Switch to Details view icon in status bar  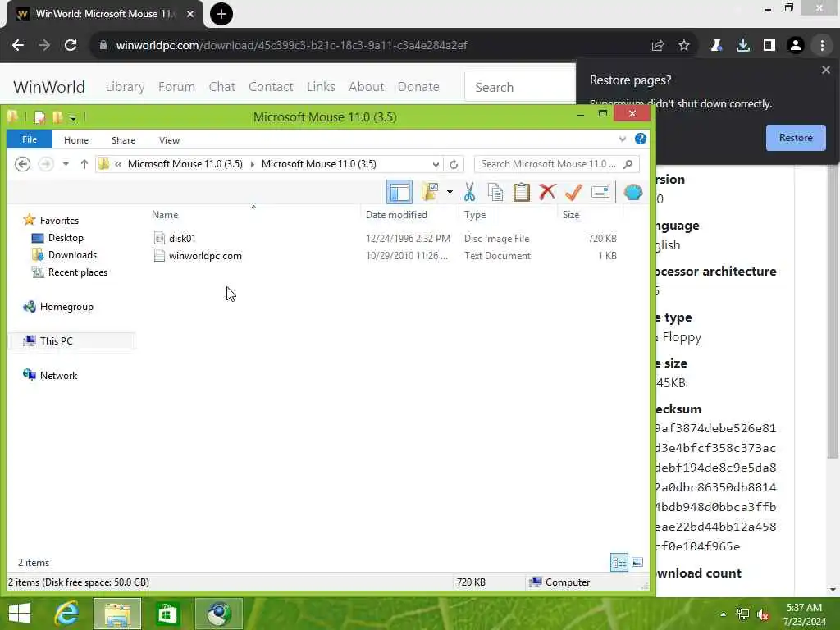(619, 563)
